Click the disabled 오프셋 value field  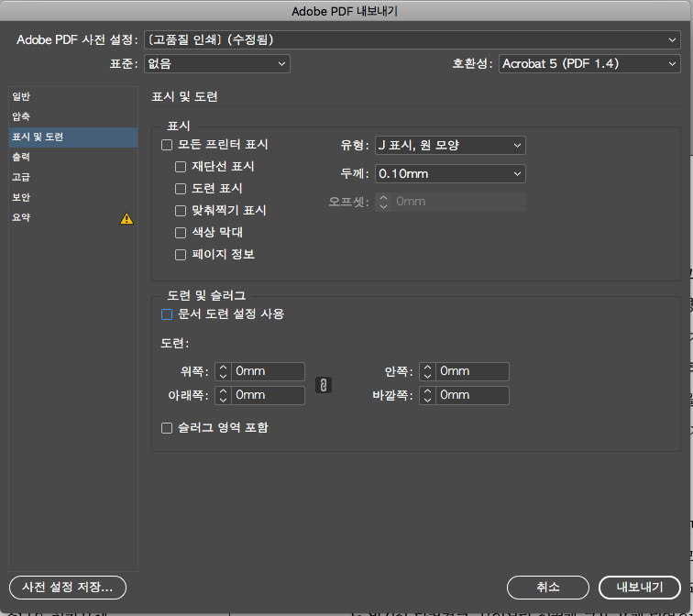tap(458, 202)
